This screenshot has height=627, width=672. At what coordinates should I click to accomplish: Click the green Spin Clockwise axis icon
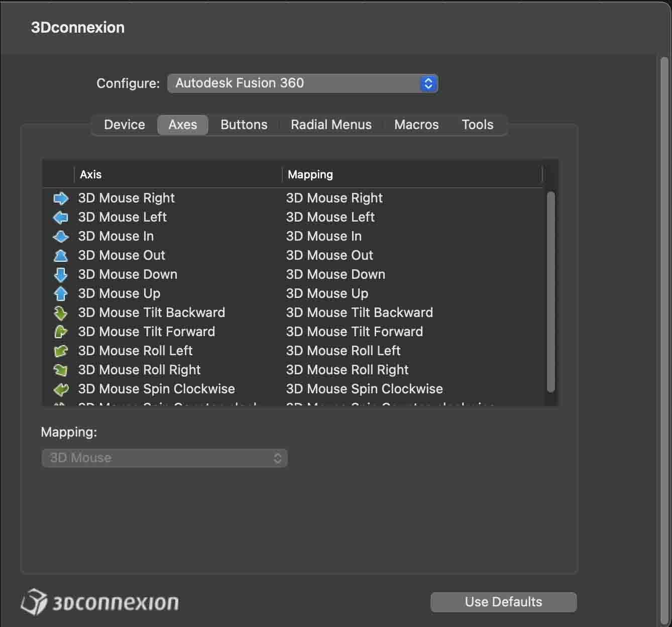tap(61, 389)
